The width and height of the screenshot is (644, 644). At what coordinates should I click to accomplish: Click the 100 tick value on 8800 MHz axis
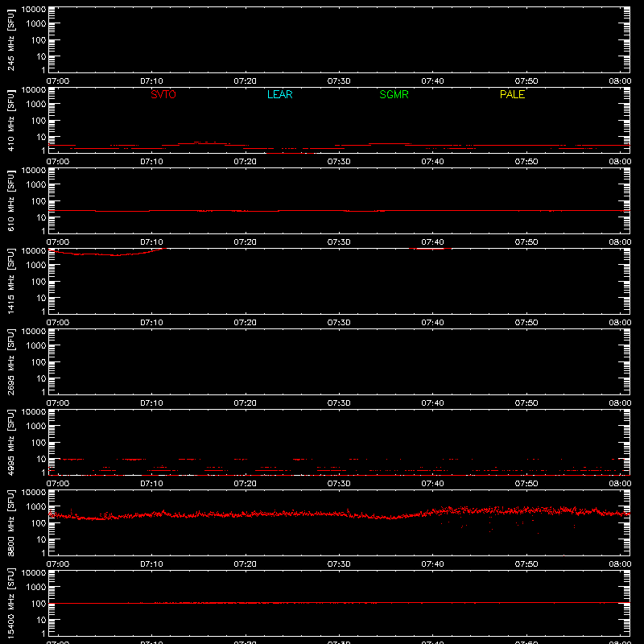(39, 522)
